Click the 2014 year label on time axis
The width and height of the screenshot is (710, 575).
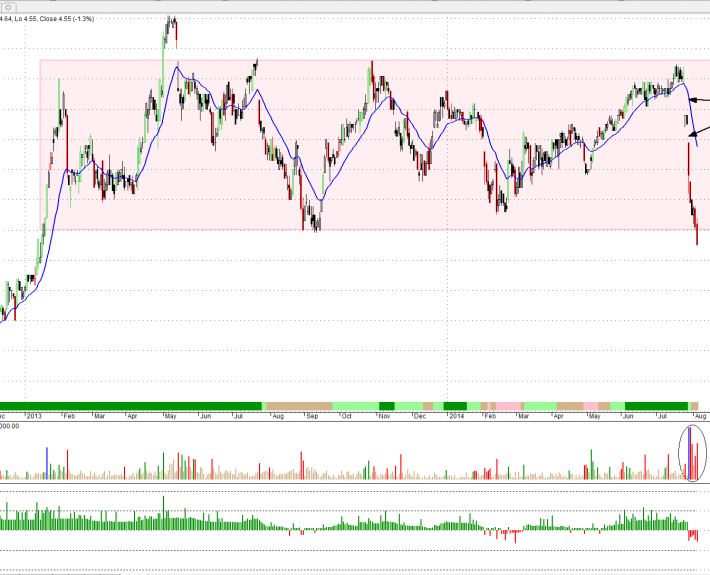tap(457, 415)
